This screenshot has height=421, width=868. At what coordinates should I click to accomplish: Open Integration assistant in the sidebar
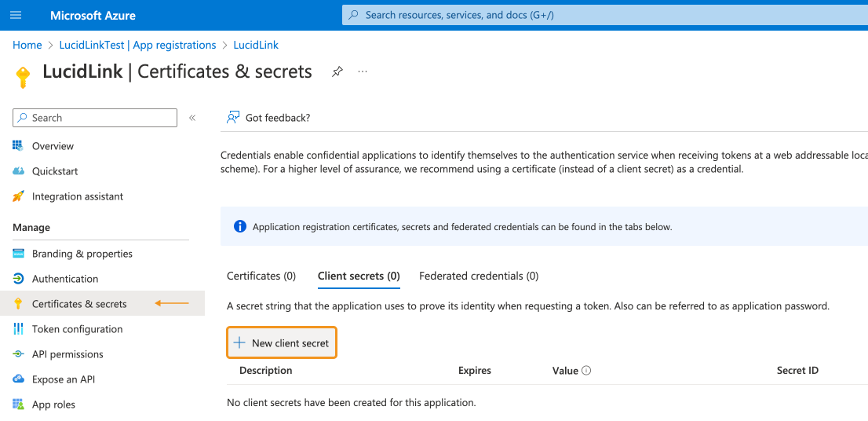coord(78,196)
